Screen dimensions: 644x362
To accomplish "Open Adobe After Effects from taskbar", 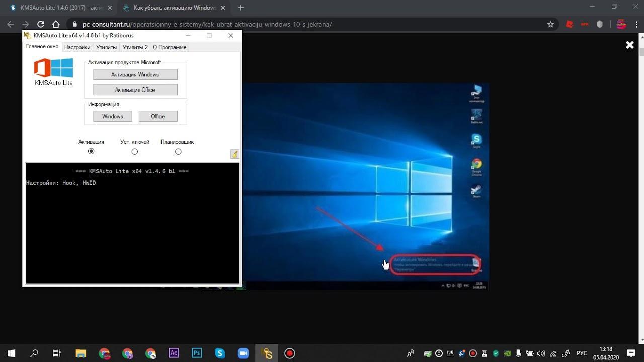I will (174, 353).
